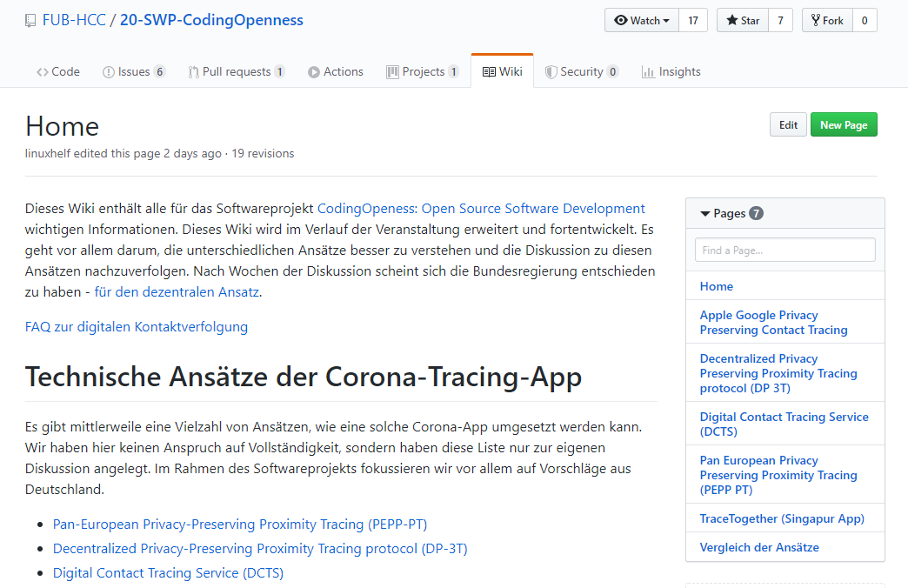Switch to the Wiki tab

(x=502, y=71)
